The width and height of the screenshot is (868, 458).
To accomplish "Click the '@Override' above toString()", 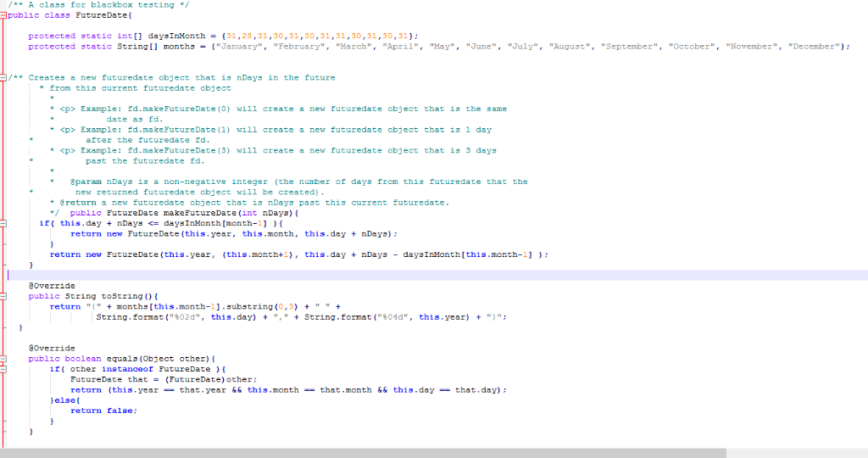I will [x=52, y=286].
